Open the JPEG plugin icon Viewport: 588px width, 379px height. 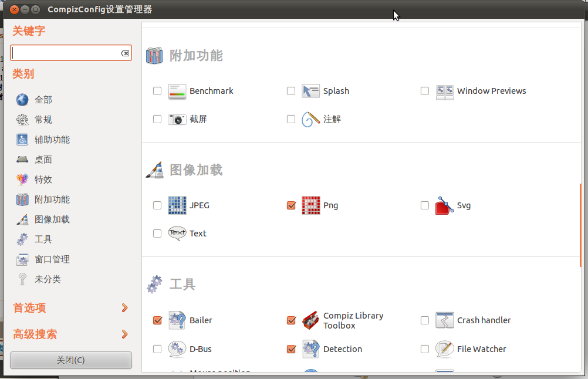coord(177,205)
